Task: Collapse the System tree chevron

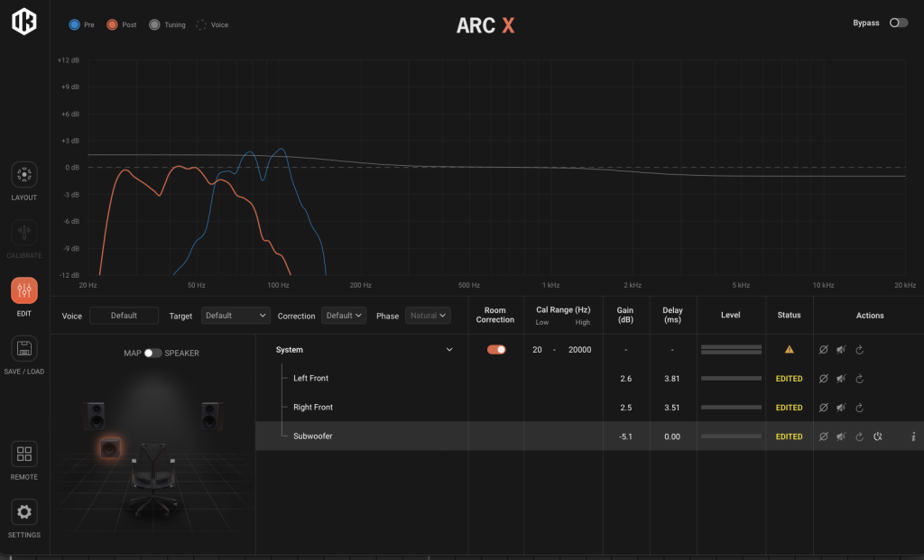Action: point(449,350)
